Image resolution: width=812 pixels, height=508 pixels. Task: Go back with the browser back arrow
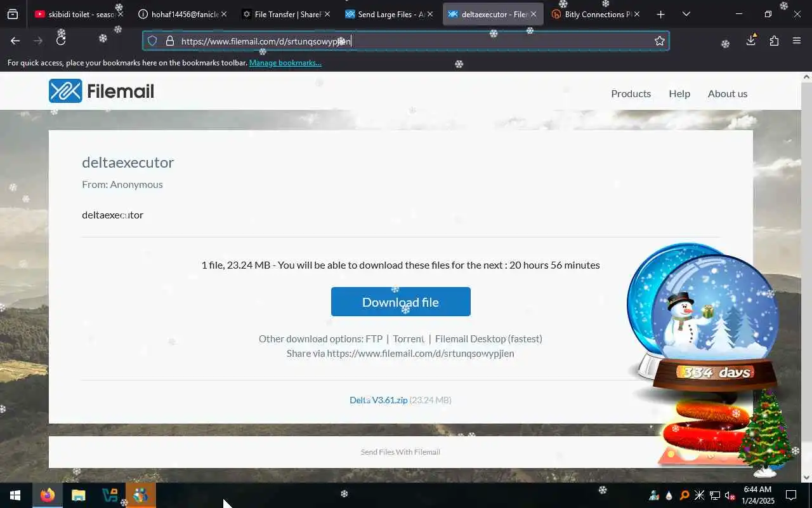[x=15, y=41]
